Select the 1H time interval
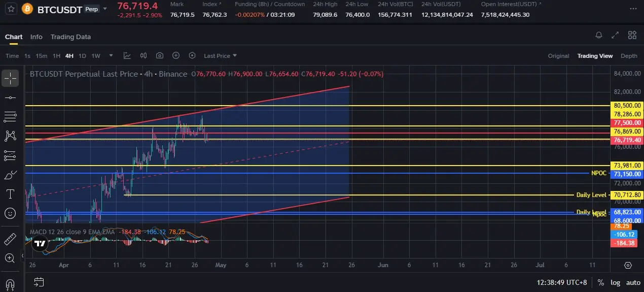 click(56, 56)
